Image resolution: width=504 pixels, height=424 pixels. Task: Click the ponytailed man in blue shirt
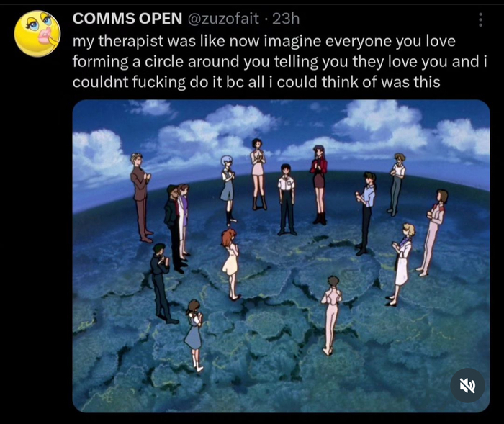pos(366,213)
